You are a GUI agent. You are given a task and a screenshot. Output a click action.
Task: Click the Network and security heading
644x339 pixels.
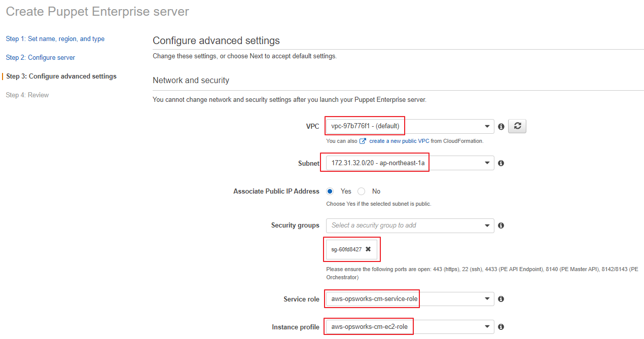191,80
